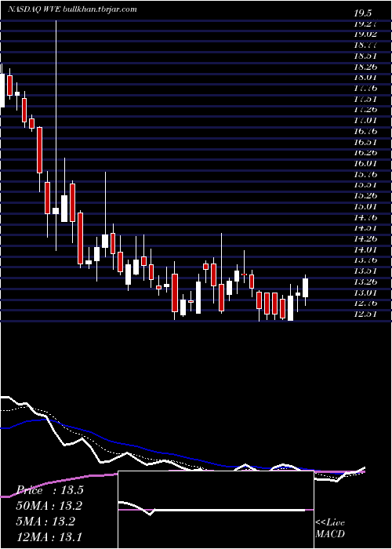Click the 14.01 price axis label
This screenshot has height=549, width=392.
(365, 249)
